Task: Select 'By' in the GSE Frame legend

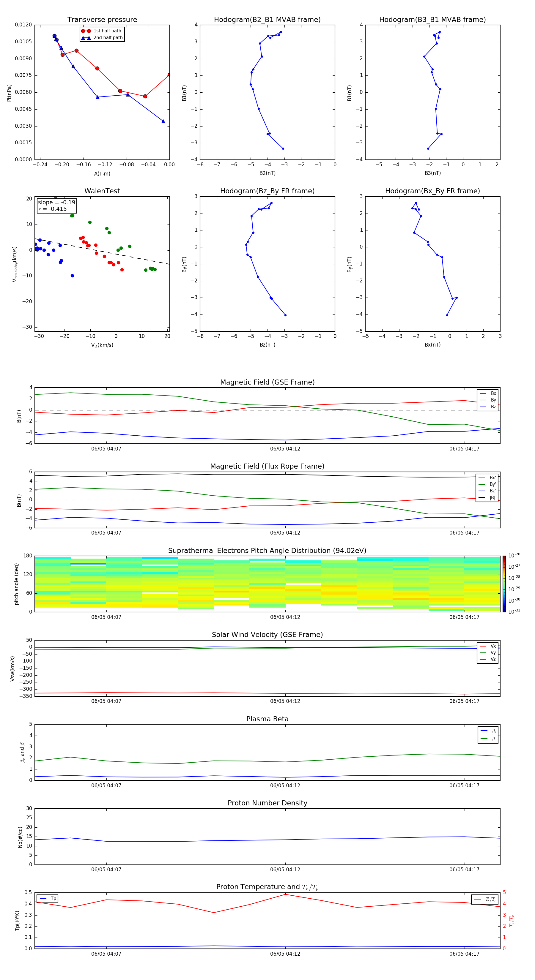Action: click(488, 400)
